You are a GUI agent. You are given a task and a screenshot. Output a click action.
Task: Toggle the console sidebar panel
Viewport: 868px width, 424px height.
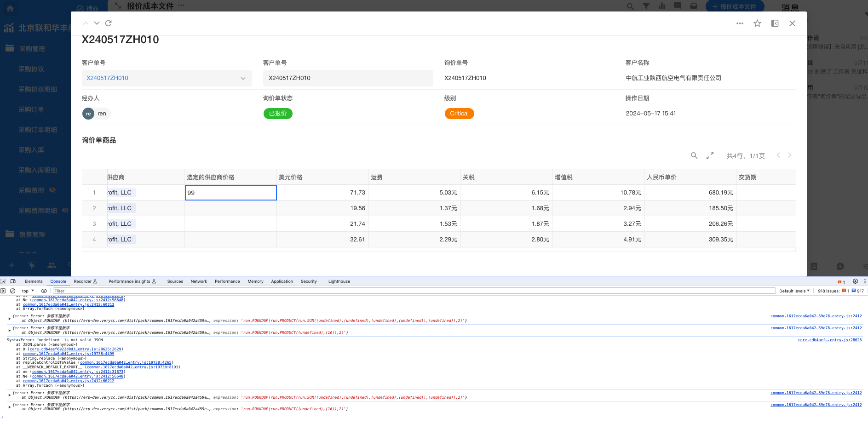[3, 291]
